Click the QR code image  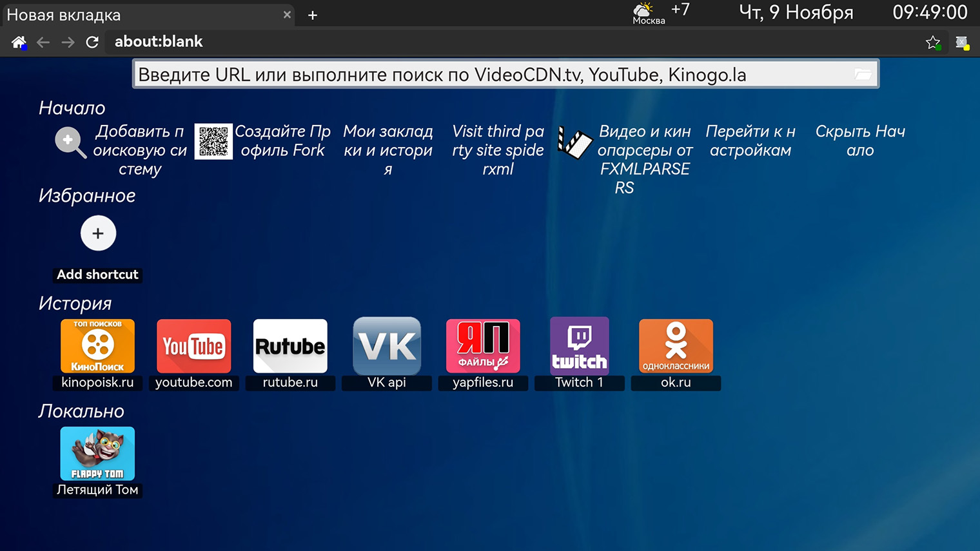[213, 142]
